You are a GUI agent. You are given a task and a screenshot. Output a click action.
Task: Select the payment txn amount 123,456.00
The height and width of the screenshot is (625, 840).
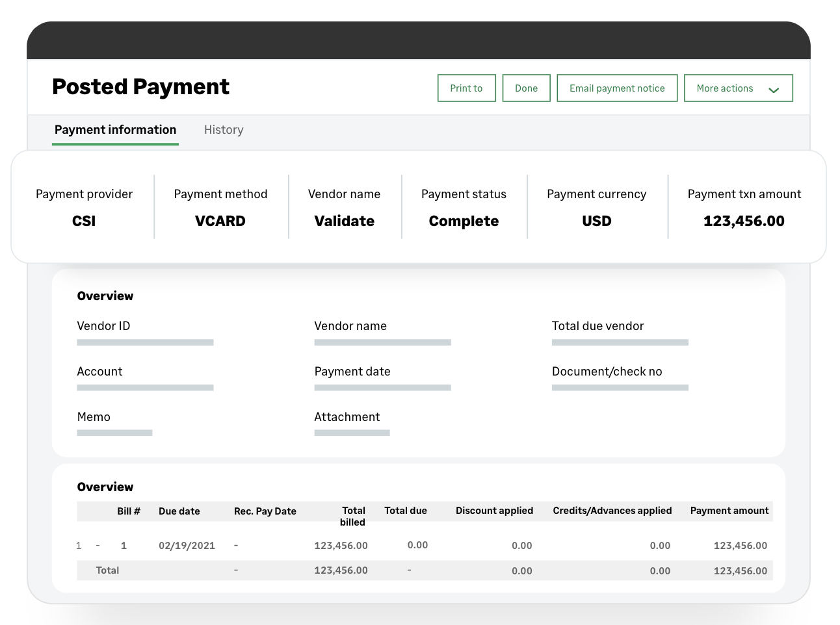click(743, 221)
